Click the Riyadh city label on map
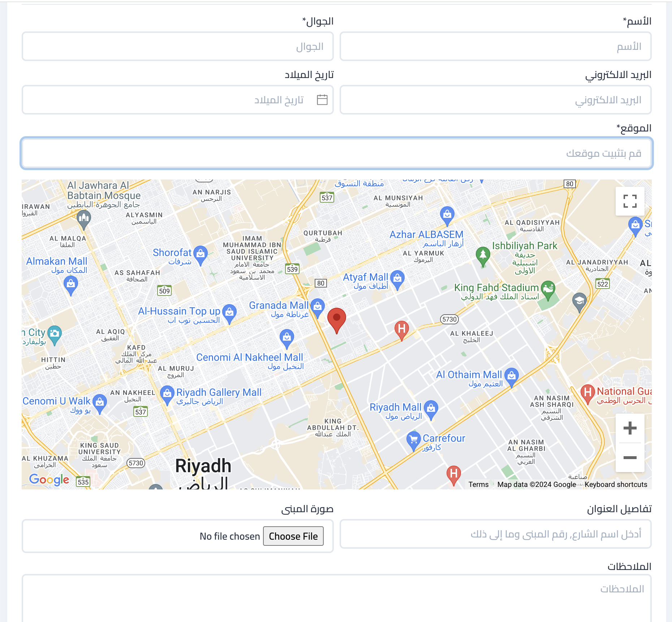This screenshot has height=622, width=672. pyautogui.click(x=203, y=466)
